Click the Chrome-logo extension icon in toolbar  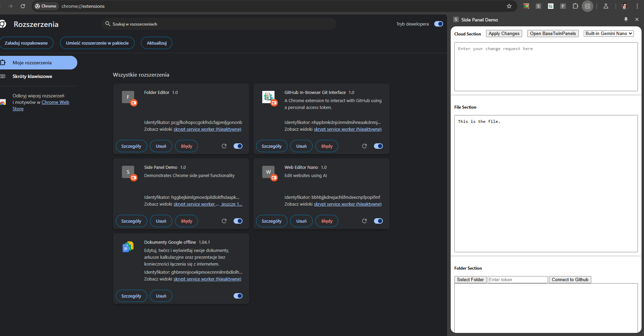(526, 6)
